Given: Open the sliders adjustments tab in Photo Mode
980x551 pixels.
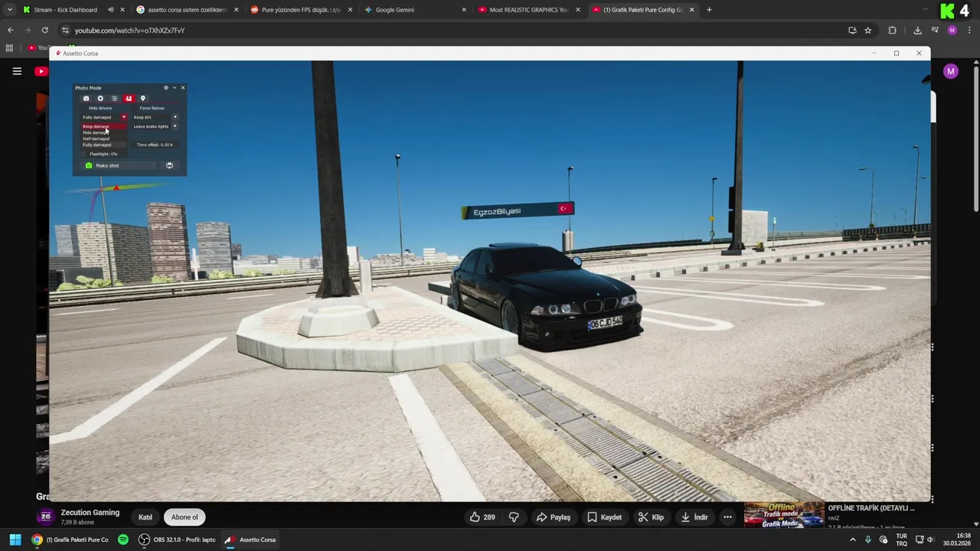Looking at the screenshot, I should [115, 99].
